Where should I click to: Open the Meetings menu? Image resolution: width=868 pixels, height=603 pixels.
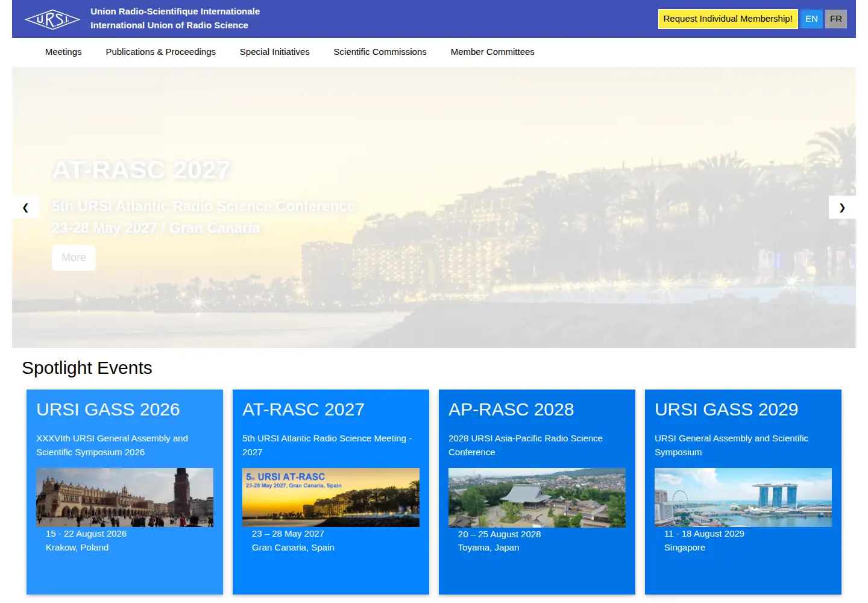coord(63,52)
